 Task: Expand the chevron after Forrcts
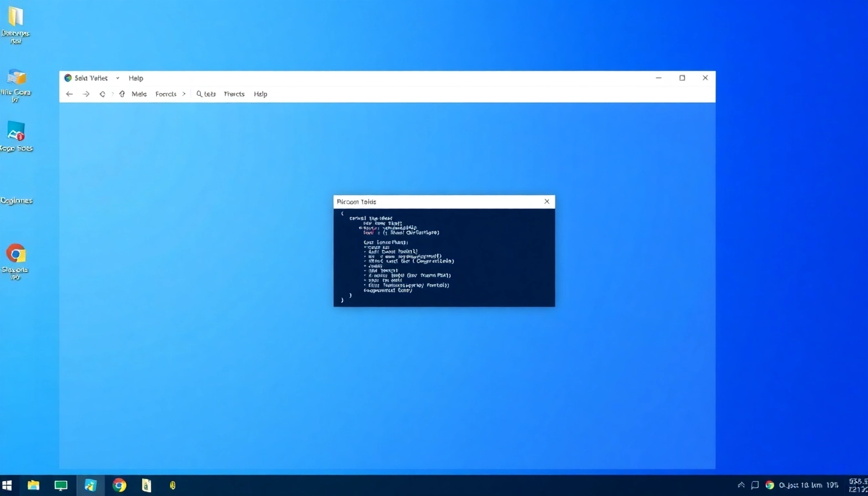(x=183, y=94)
